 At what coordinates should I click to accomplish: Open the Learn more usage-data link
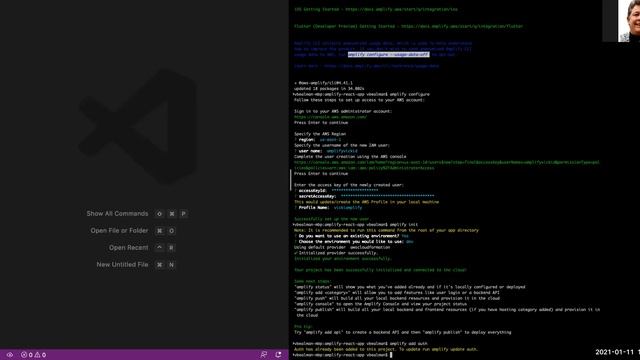pyautogui.click(x=366, y=66)
